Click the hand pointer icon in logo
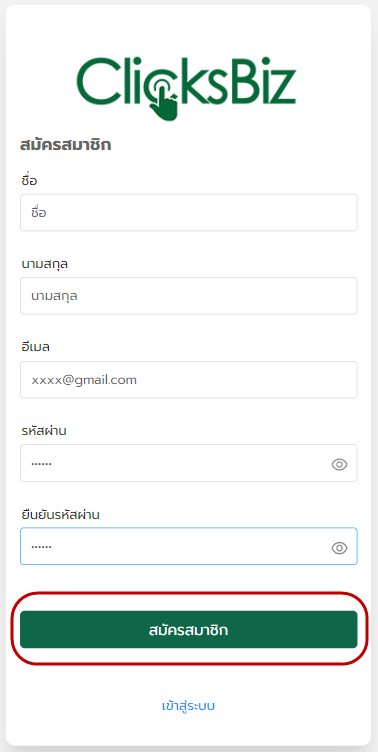The width and height of the screenshot is (378, 752). pyautogui.click(x=164, y=102)
